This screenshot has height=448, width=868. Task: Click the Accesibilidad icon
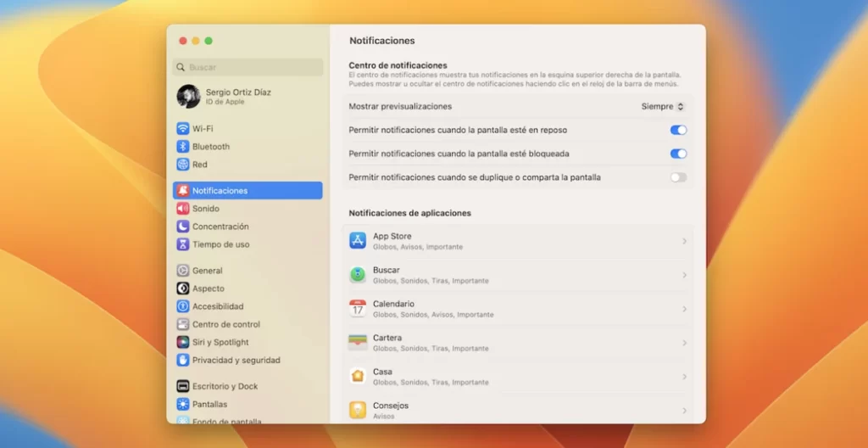(x=183, y=306)
